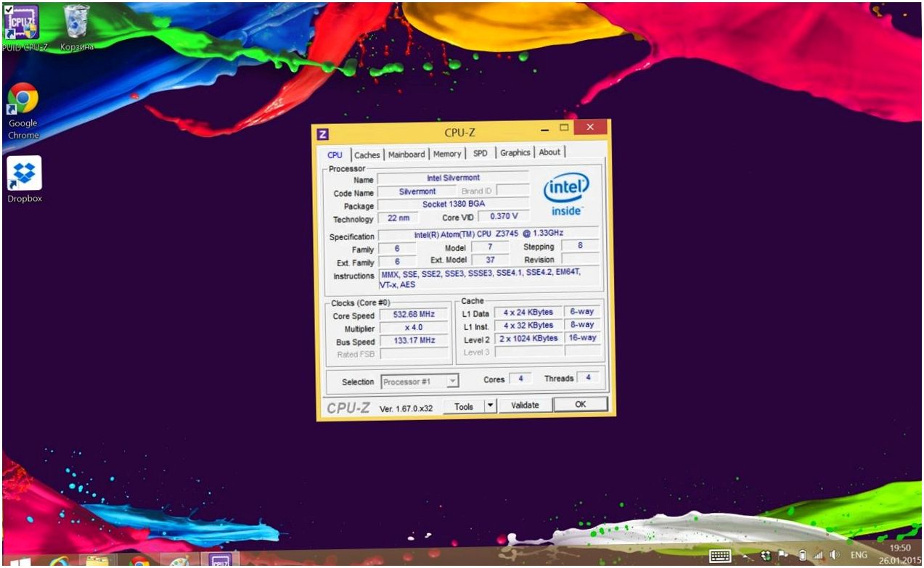Viewport: 924px width, 568px height.
Task: Click the L1 Inst. value '4 x 32 KBytes'
Action: pos(528,326)
